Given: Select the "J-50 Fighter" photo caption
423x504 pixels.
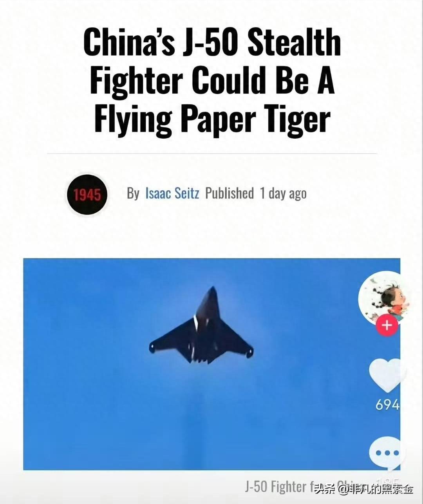Looking at the screenshot, I should pyautogui.click(x=276, y=487).
